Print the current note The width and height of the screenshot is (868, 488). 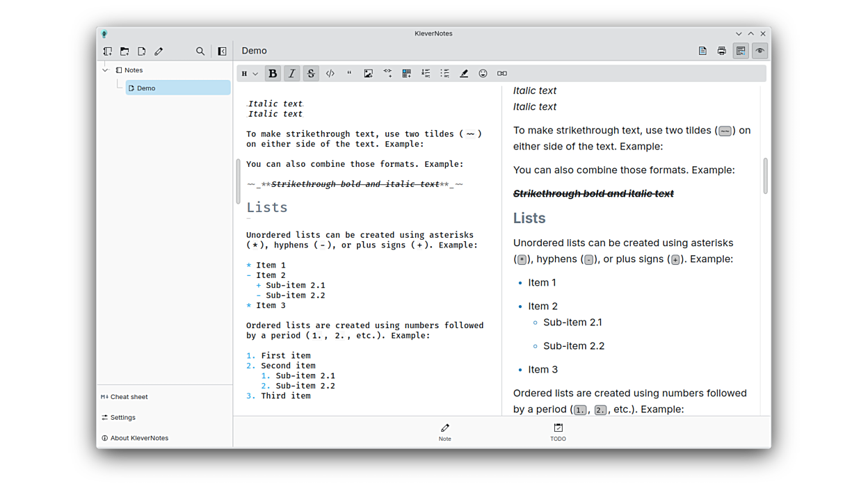[x=721, y=51]
